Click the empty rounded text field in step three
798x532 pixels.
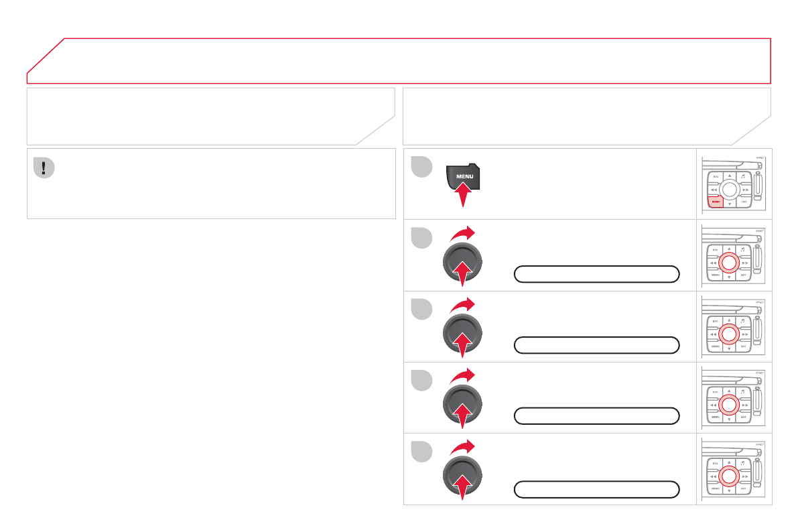point(596,345)
